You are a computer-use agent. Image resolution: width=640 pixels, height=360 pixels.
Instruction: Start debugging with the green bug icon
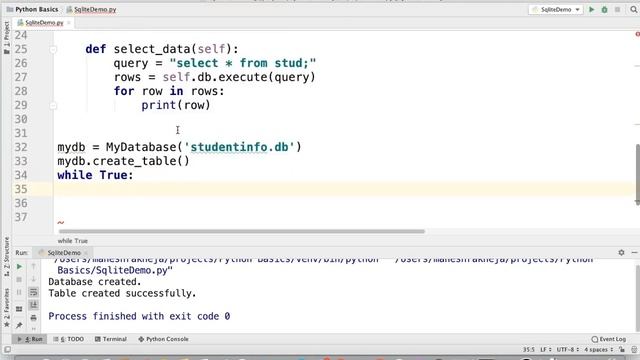pyautogui.click(x=604, y=9)
